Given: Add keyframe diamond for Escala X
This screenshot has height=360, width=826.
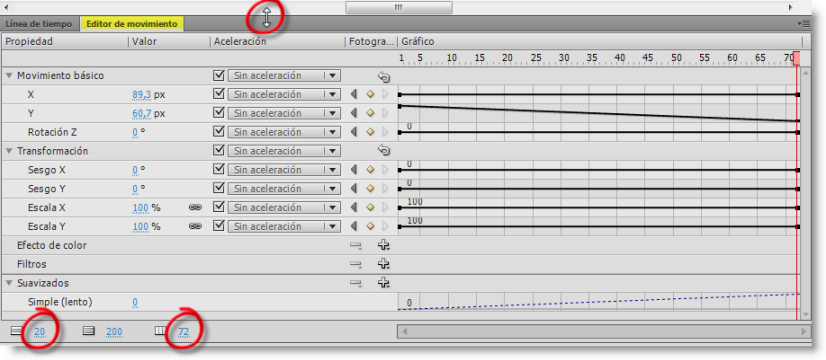Looking at the screenshot, I should (370, 208).
